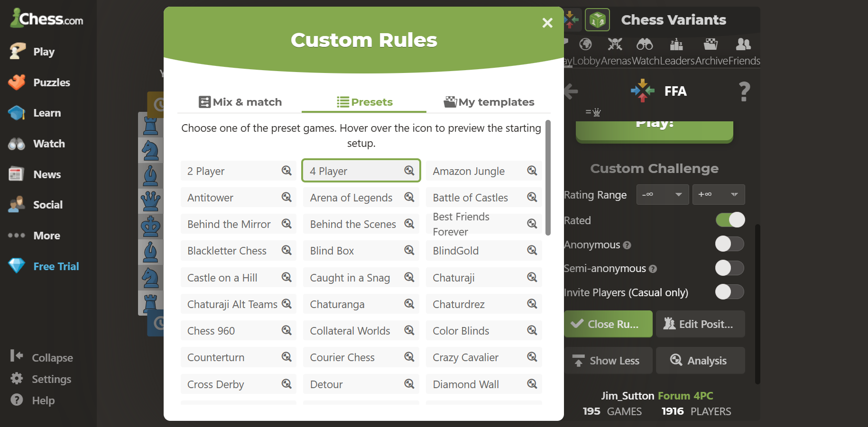Select the Presets tab

tap(364, 102)
